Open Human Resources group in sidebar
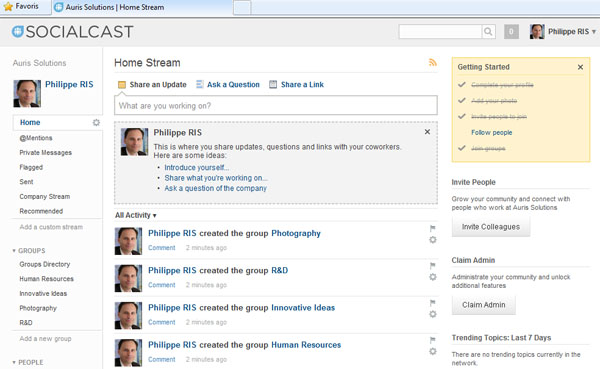Viewport: 600px width, 369px height. coord(46,279)
